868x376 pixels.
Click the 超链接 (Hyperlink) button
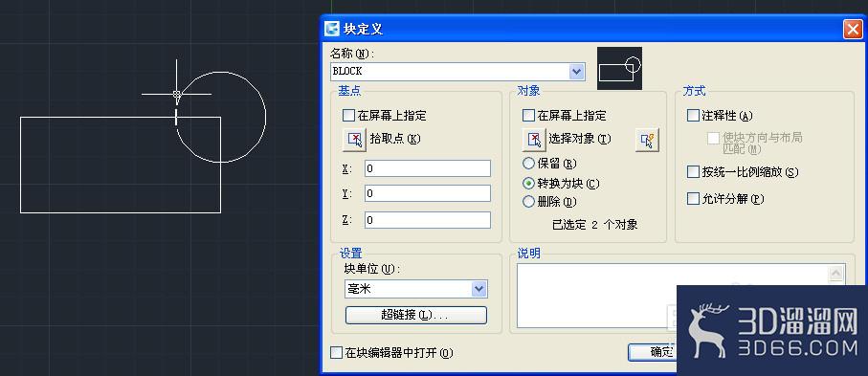click(x=415, y=315)
